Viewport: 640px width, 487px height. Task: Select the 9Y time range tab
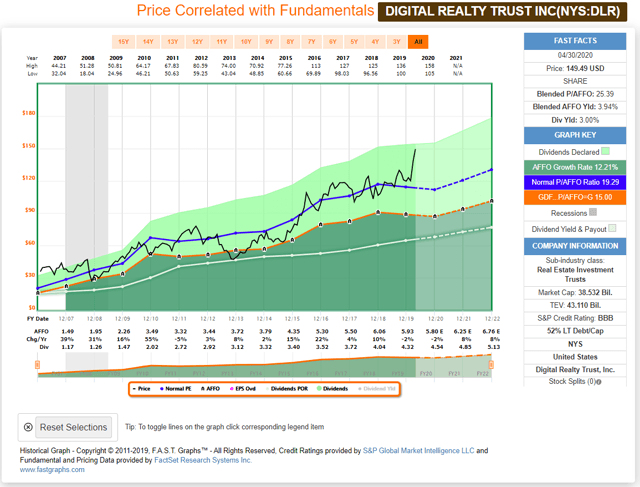(x=269, y=42)
